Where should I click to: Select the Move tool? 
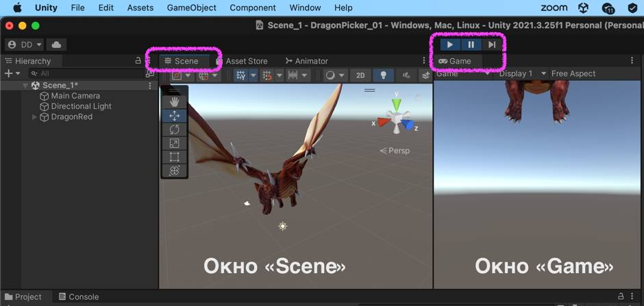point(174,116)
